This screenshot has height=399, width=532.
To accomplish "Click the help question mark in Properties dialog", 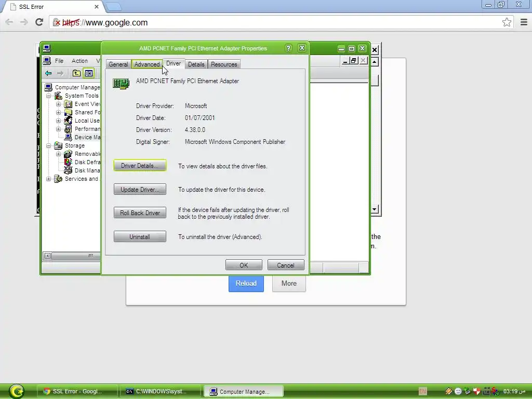I will coord(288,48).
